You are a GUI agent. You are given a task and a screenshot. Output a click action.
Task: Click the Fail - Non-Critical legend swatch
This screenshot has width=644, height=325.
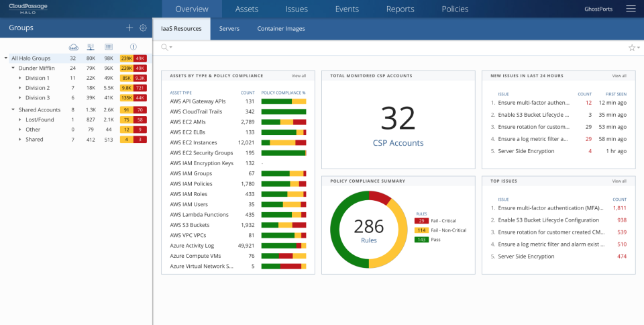tap(421, 230)
